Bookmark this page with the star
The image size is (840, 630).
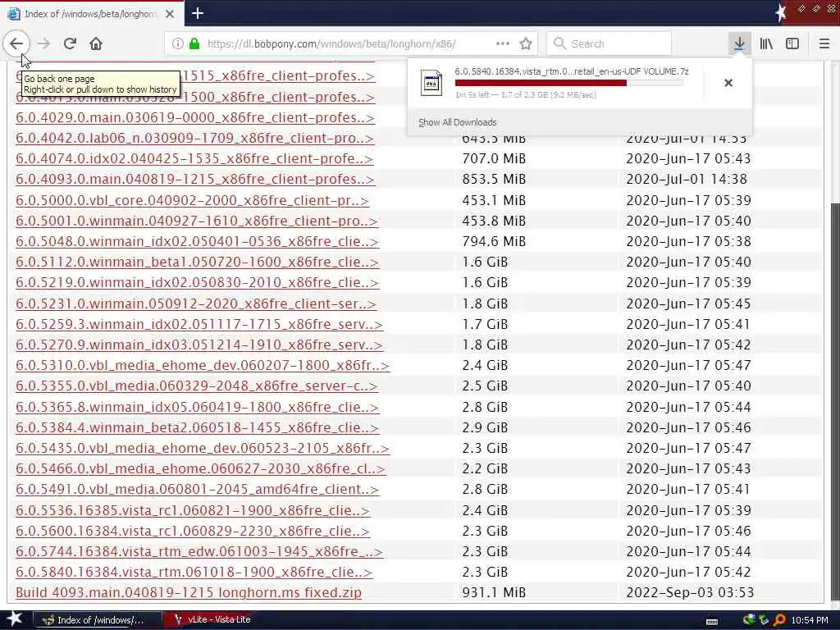526,44
